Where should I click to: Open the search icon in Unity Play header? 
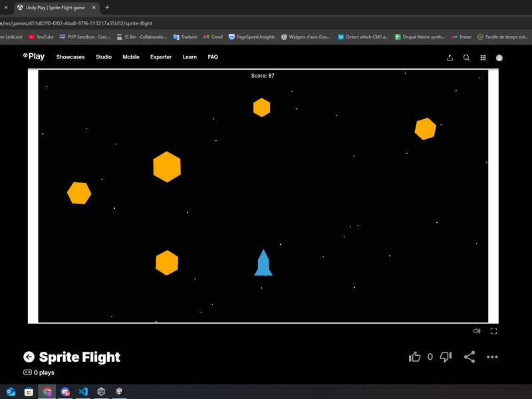pyautogui.click(x=466, y=58)
